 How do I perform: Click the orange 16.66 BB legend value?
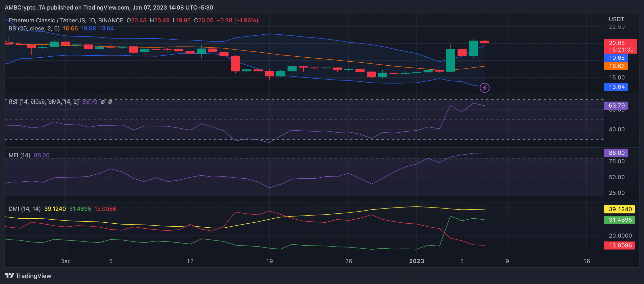[70, 28]
